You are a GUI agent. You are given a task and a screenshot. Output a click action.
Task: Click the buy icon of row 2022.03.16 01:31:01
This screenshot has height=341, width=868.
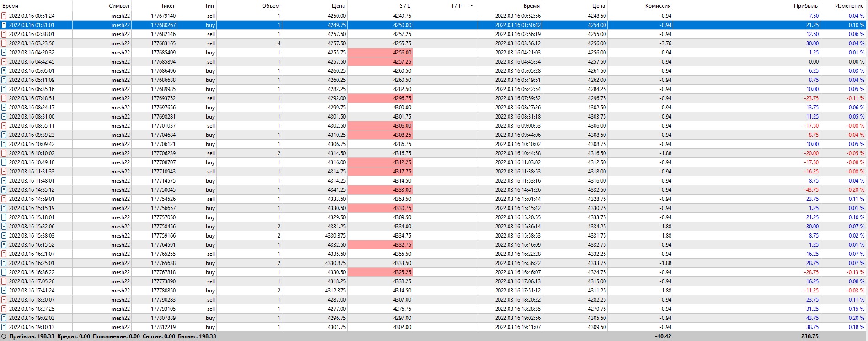tap(4, 25)
